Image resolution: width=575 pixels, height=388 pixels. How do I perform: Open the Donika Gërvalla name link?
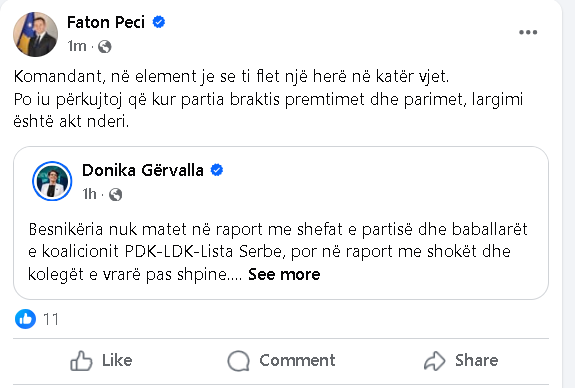tap(143, 171)
